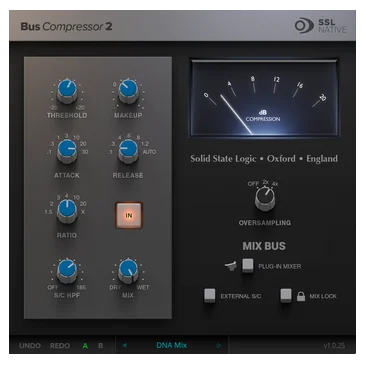Click the REDO button

point(60,346)
